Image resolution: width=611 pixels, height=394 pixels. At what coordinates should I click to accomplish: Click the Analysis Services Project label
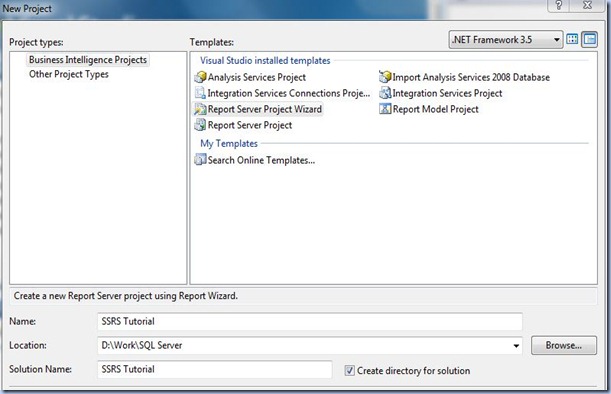pyautogui.click(x=256, y=77)
